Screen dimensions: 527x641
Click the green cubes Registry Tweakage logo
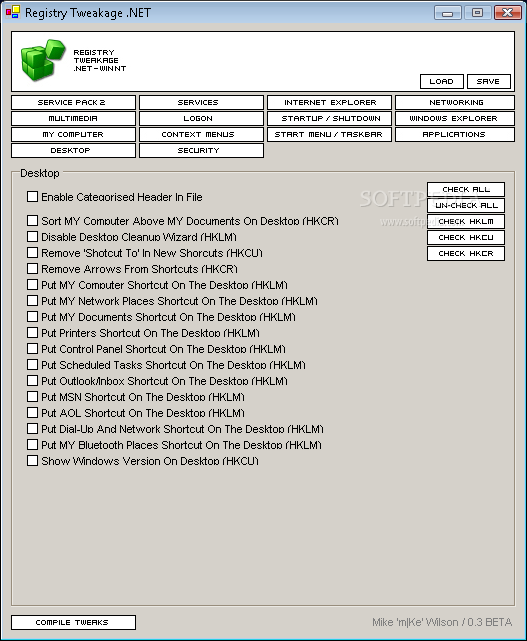coord(43,60)
